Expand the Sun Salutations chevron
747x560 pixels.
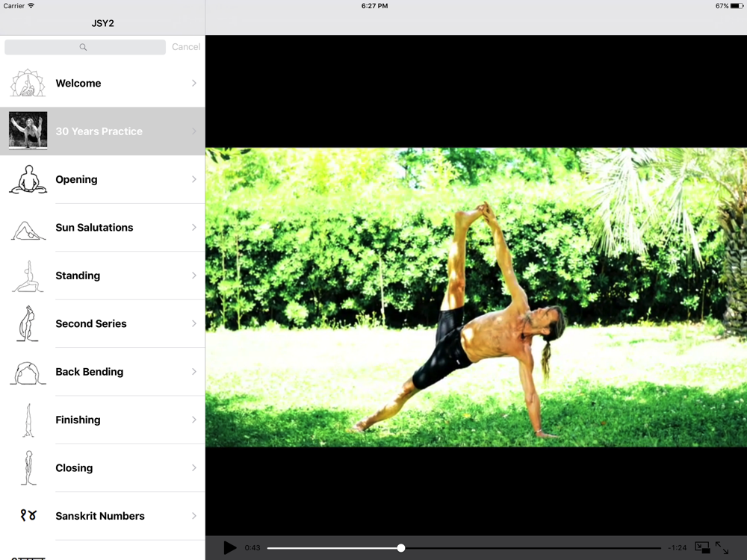(x=194, y=227)
